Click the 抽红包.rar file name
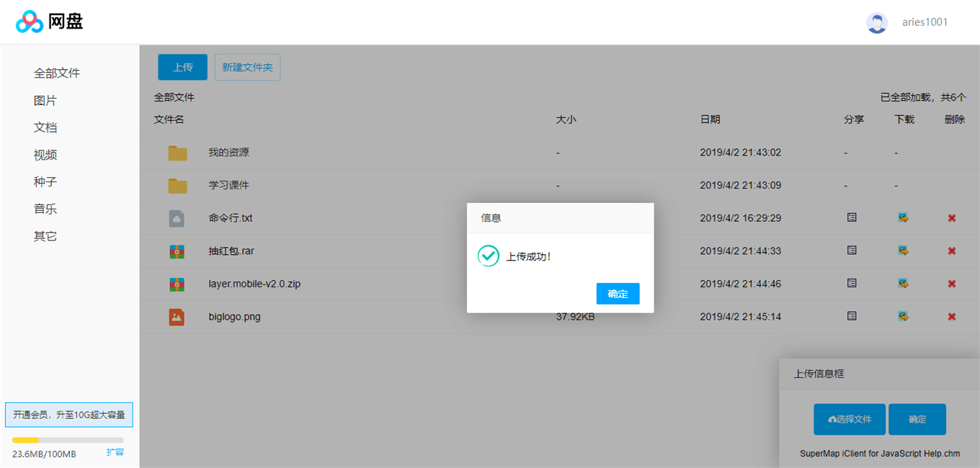This screenshot has height=468, width=980. [231, 251]
